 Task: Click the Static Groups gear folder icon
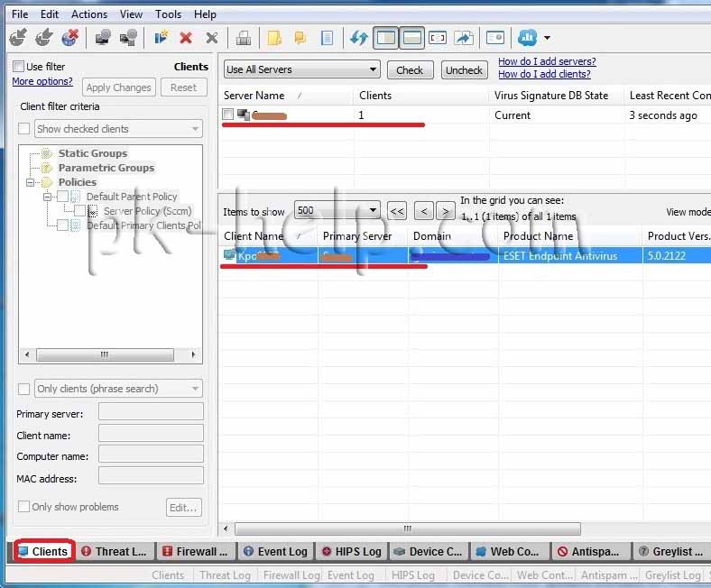click(47, 153)
